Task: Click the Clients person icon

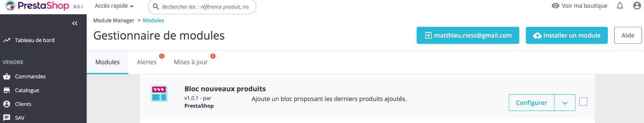Action: pos(7,104)
